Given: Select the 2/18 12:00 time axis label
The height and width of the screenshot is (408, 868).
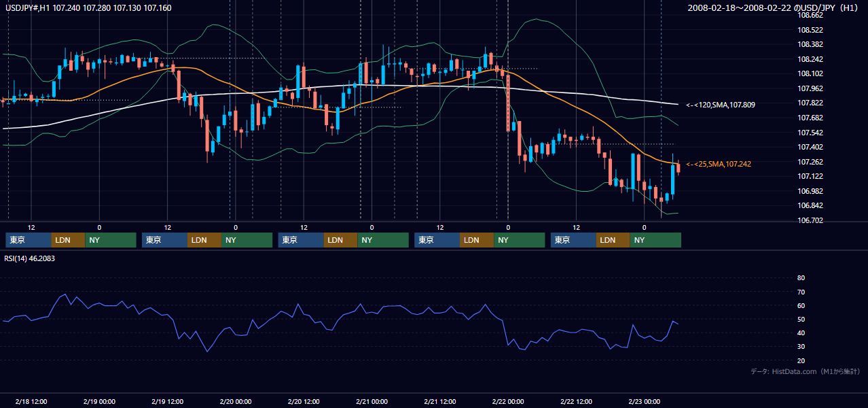Looking at the screenshot, I should pyautogui.click(x=32, y=402).
